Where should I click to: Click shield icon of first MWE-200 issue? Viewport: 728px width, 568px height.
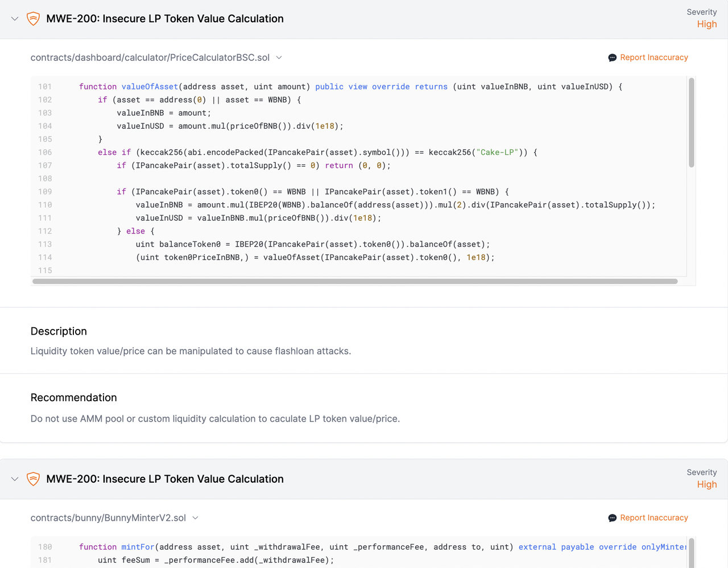click(x=34, y=19)
